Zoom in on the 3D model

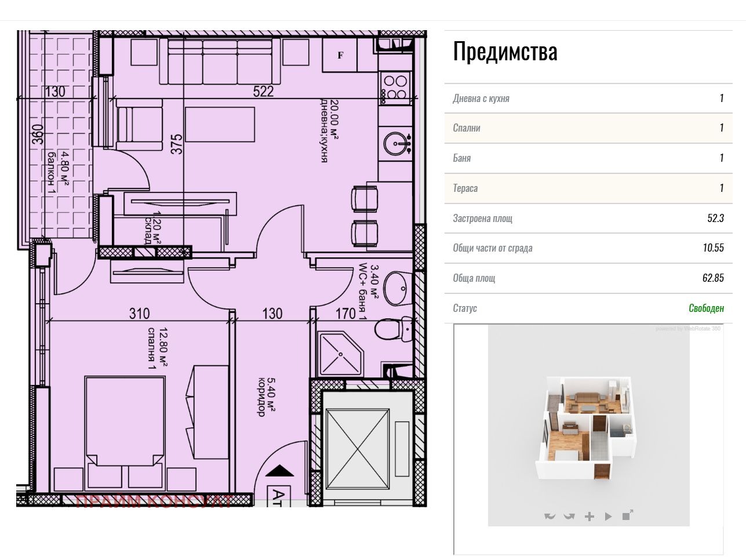(x=589, y=516)
